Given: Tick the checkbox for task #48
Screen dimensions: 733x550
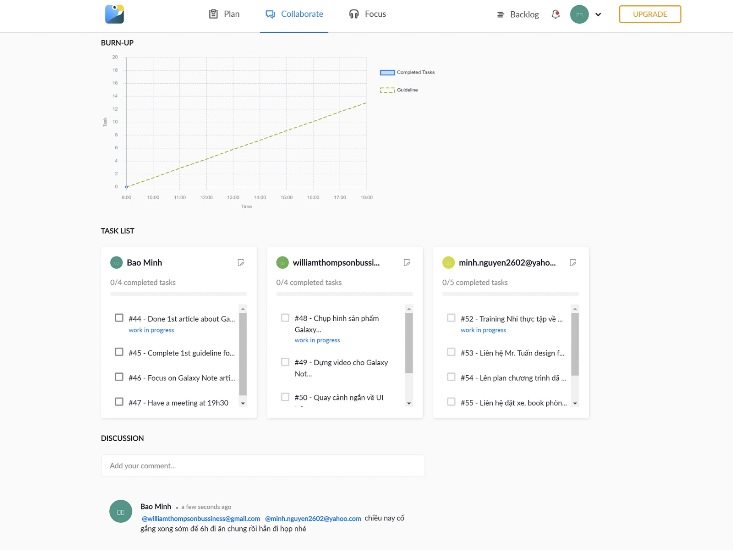Looking at the screenshot, I should pos(285,318).
